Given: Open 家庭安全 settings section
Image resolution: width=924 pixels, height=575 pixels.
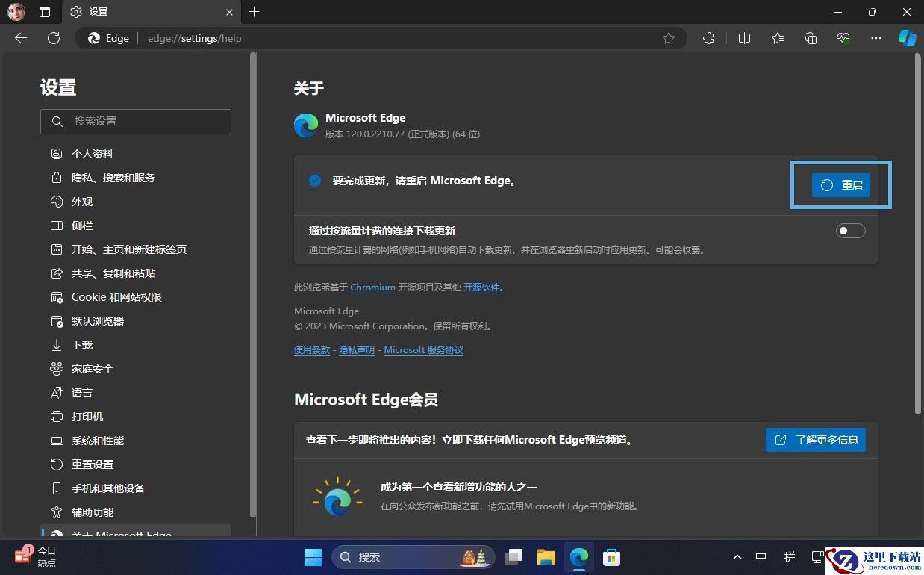Looking at the screenshot, I should (x=136, y=369).
